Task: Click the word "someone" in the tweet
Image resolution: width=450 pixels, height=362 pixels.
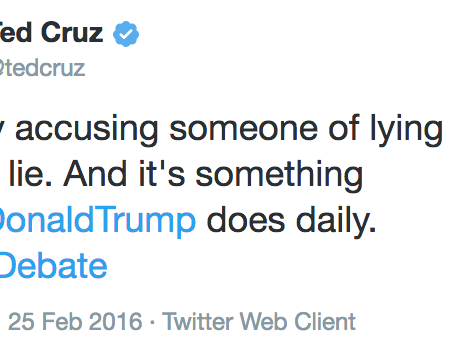Action: pos(243,128)
